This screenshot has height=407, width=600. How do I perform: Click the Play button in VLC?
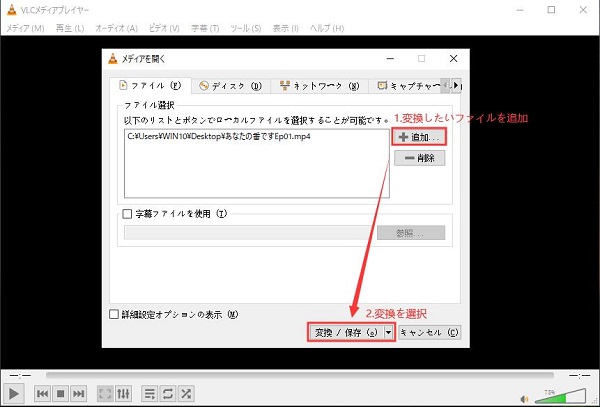14,393
